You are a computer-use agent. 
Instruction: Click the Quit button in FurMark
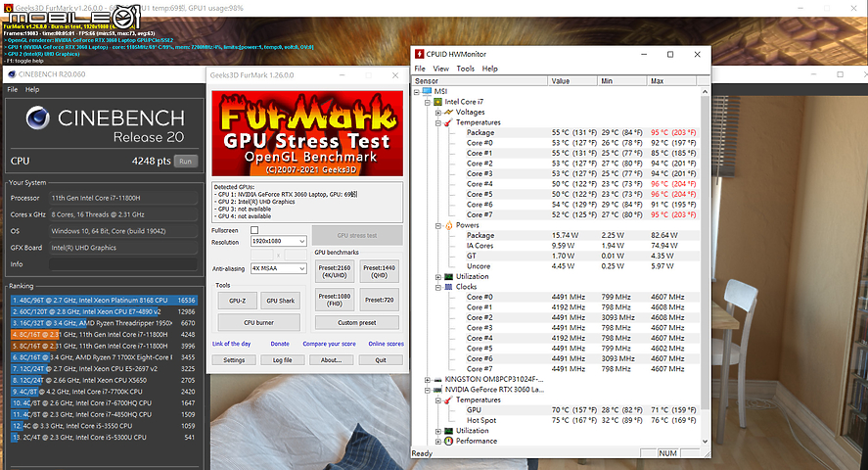click(381, 359)
